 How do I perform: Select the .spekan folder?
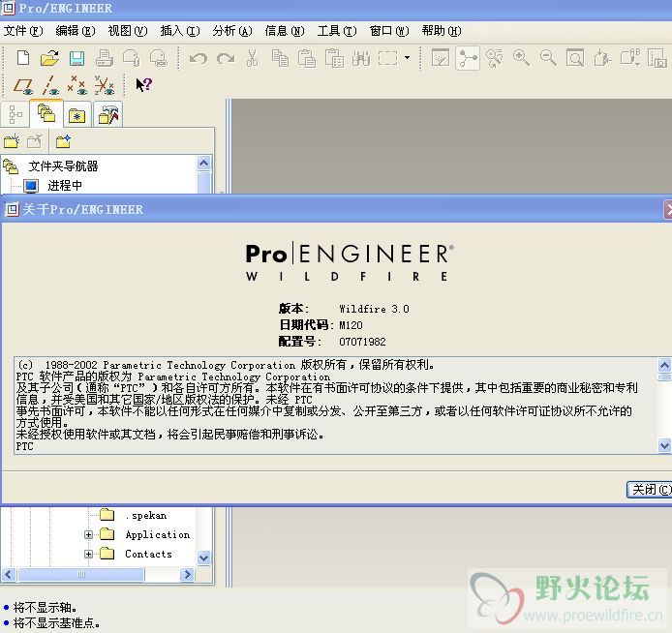(x=145, y=515)
